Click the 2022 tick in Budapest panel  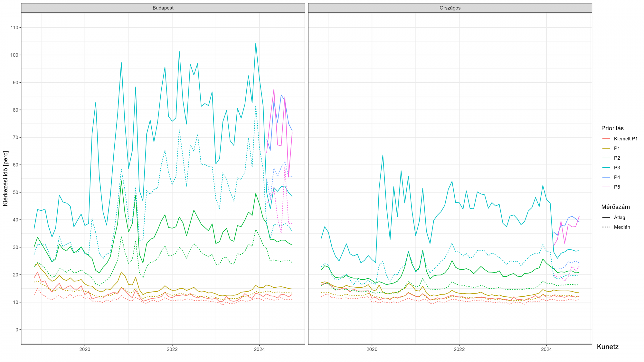tap(172, 349)
